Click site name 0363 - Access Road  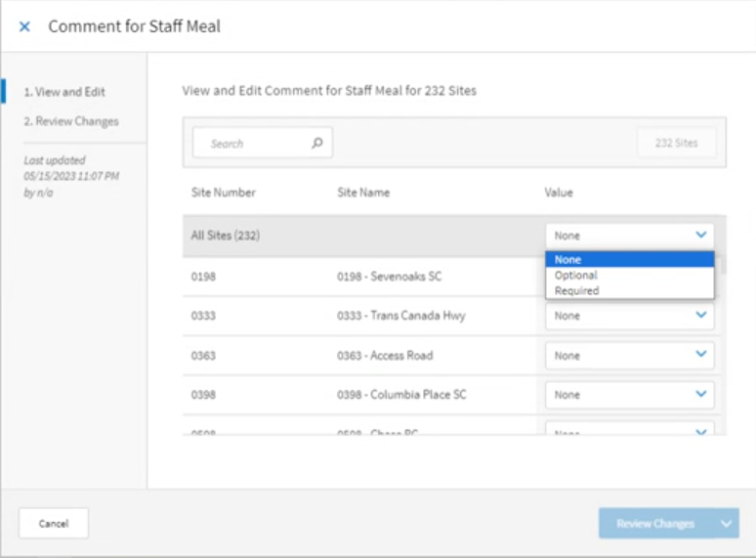pos(385,356)
